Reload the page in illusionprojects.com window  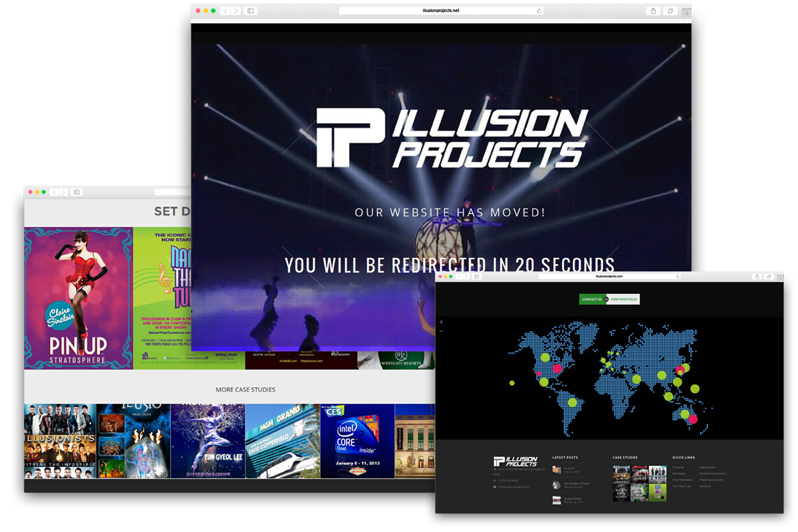pos(678,276)
